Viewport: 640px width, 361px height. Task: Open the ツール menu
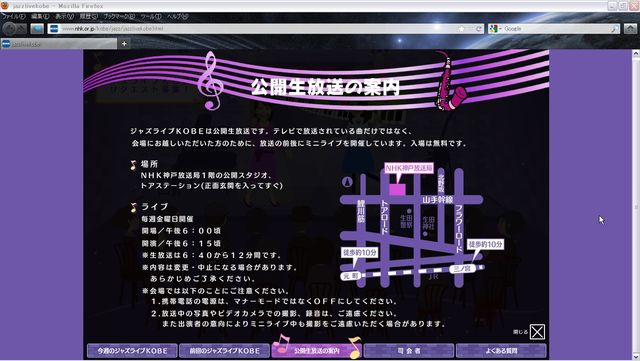tap(151, 16)
